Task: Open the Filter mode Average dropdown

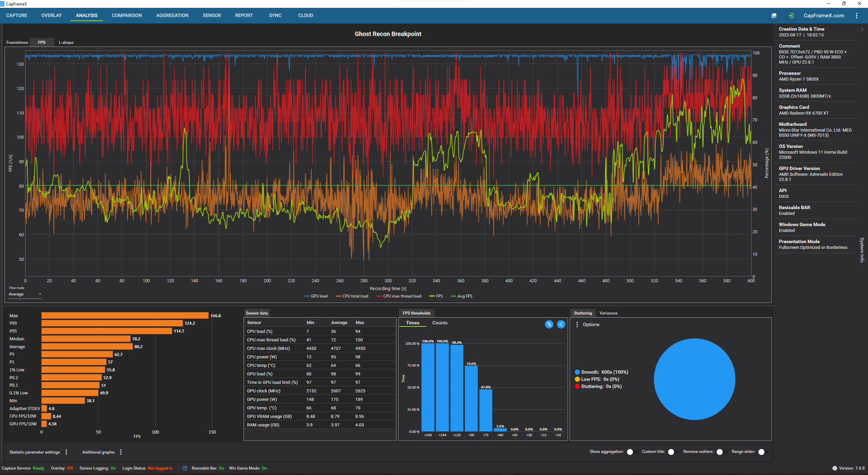Action: [25, 294]
